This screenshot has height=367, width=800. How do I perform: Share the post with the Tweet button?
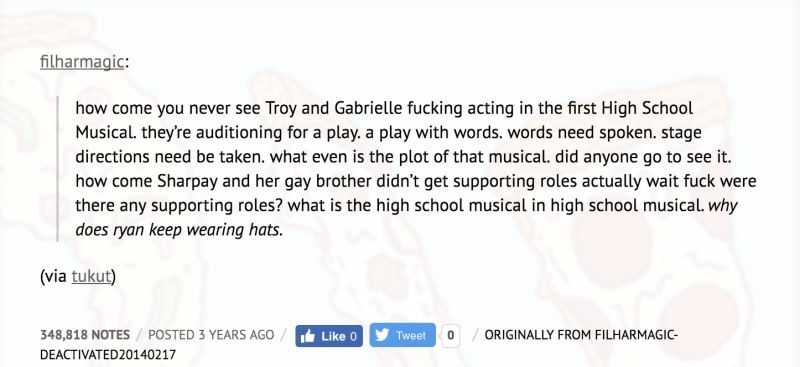[x=403, y=335]
